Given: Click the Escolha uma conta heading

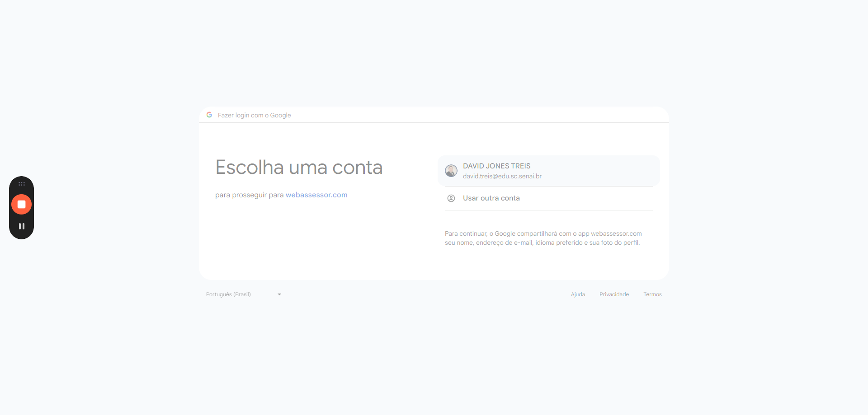Looking at the screenshot, I should pos(299,168).
